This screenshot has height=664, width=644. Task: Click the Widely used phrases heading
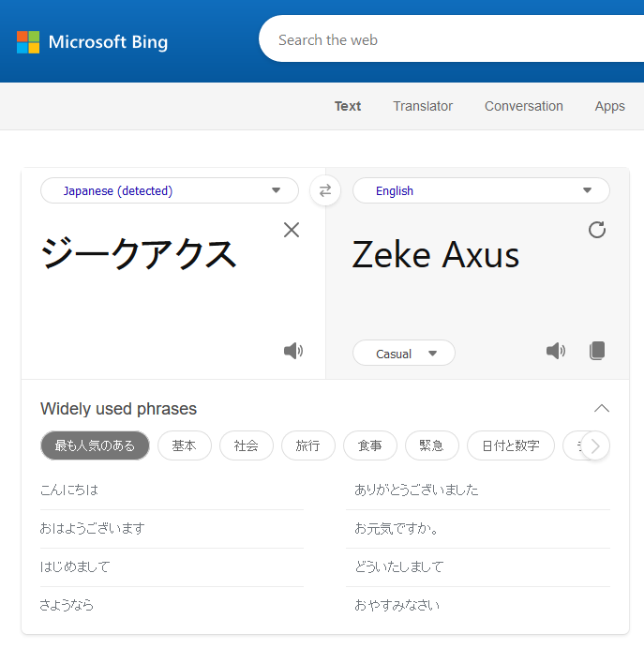tap(118, 409)
